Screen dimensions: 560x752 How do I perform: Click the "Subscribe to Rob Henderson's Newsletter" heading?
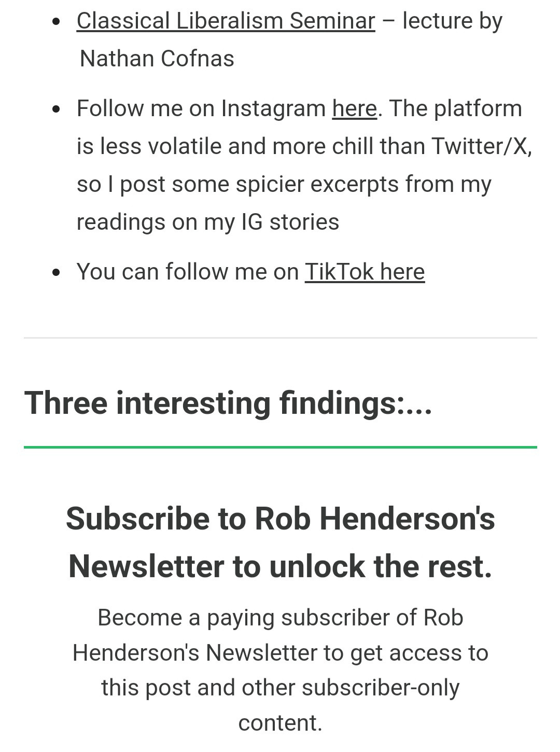(280, 519)
